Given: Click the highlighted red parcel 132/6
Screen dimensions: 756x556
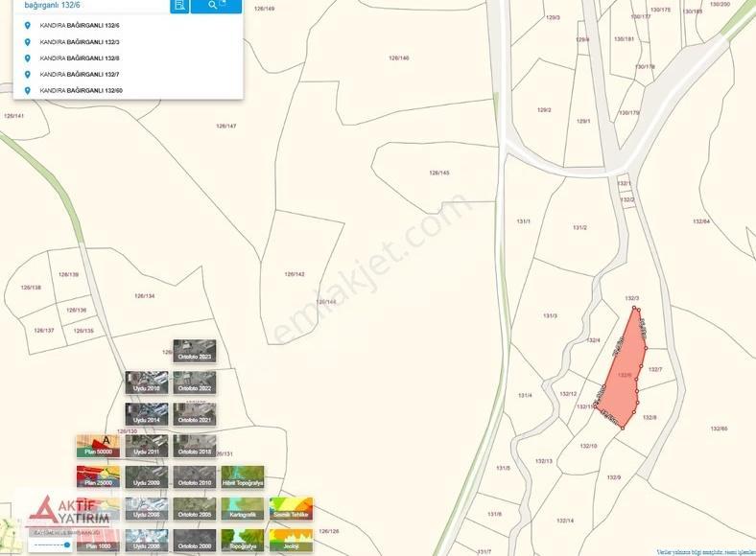Looking at the screenshot, I should point(623,375).
